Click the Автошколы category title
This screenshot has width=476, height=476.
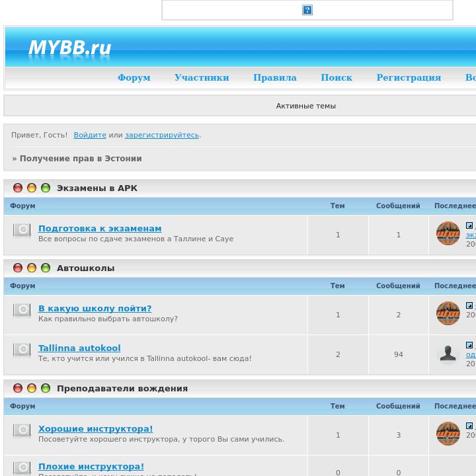[x=85, y=268]
